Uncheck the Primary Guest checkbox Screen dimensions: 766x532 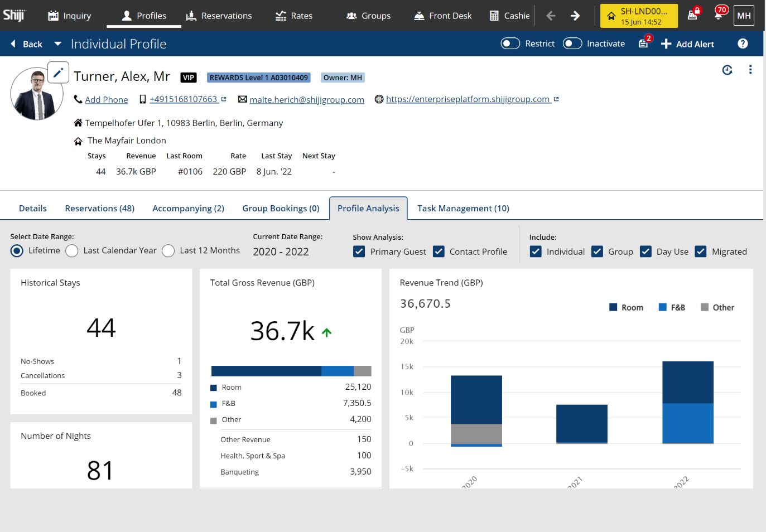(359, 252)
